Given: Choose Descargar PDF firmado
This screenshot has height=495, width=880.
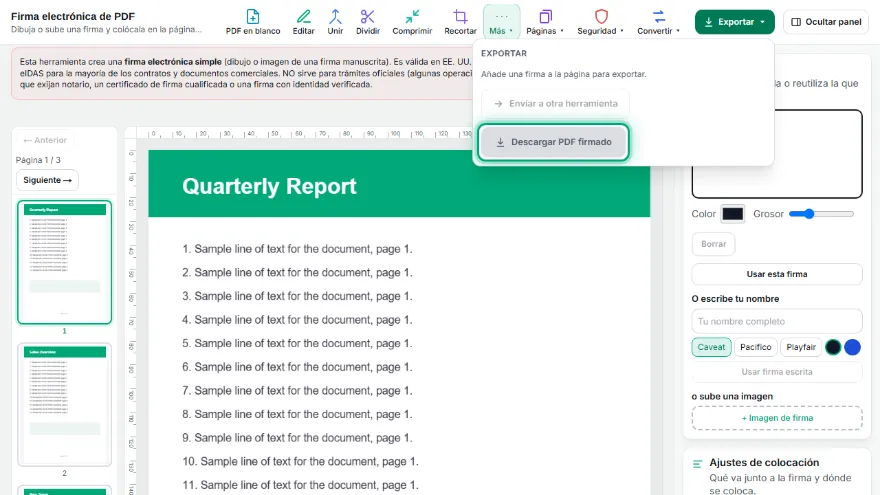Looking at the screenshot, I should [x=553, y=142].
